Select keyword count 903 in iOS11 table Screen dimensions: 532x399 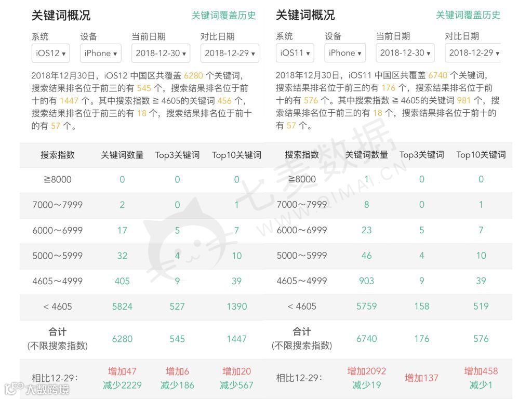pos(366,281)
